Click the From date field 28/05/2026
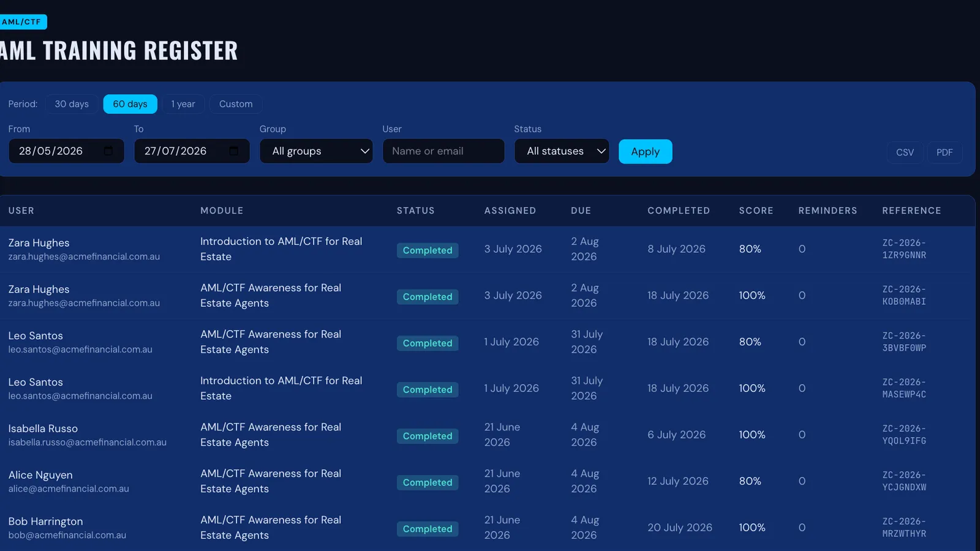This screenshot has height=551, width=980. pyautogui.click(x=66, y=151)
